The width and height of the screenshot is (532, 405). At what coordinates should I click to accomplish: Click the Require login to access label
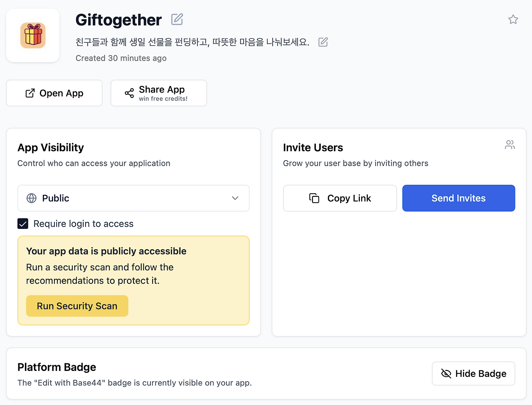84,224
